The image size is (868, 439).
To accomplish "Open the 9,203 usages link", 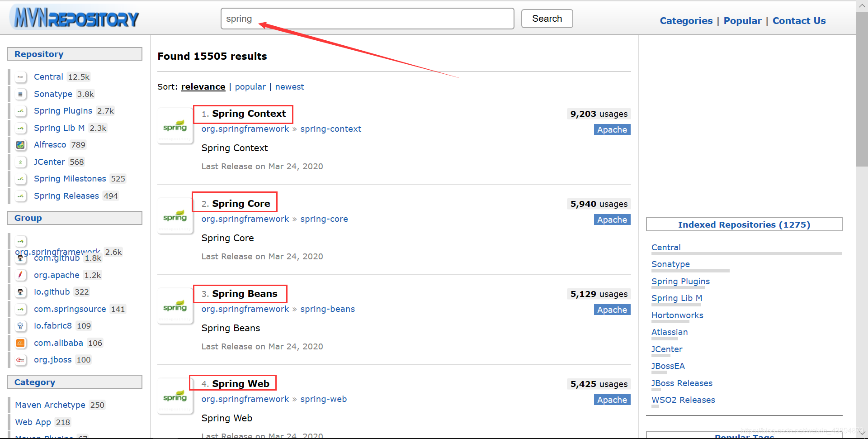I will tap(599, 114).
